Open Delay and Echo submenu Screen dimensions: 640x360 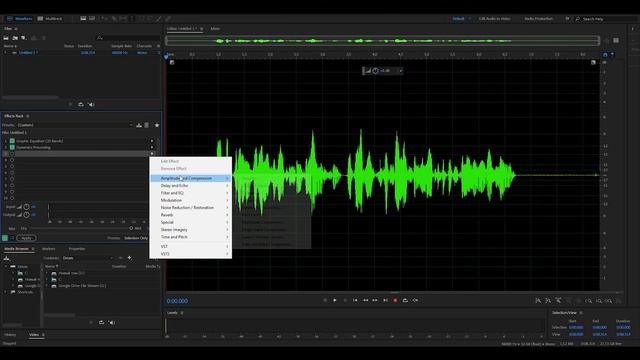pyautogui.click(x=191, y=186)
